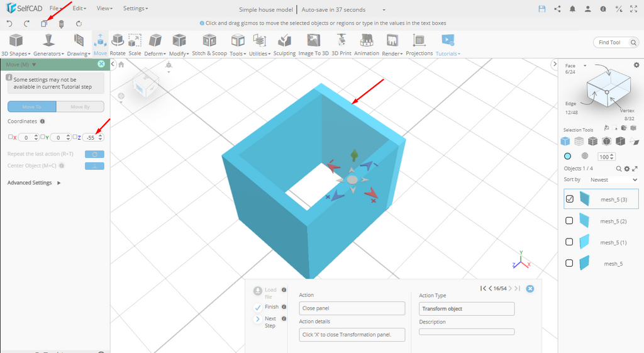Click Repeat the last action button
Image resolution: width=644 pixels, height=353 pixels.
94,154
